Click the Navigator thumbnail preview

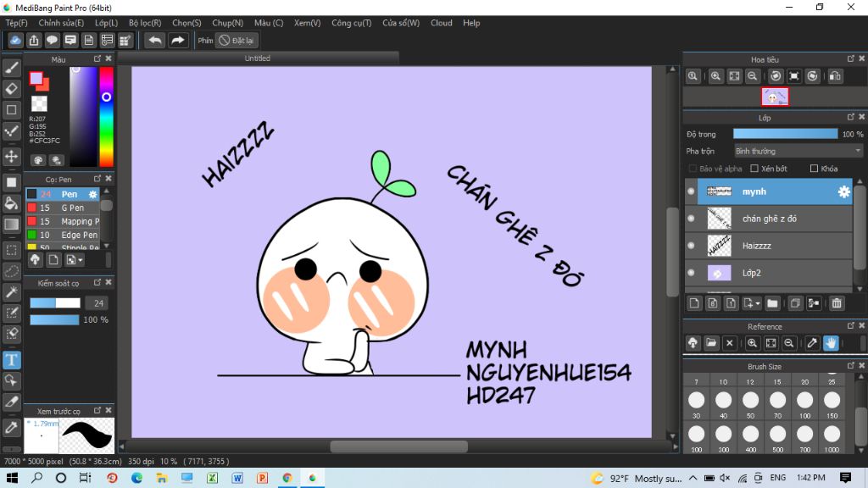point(775,97)
